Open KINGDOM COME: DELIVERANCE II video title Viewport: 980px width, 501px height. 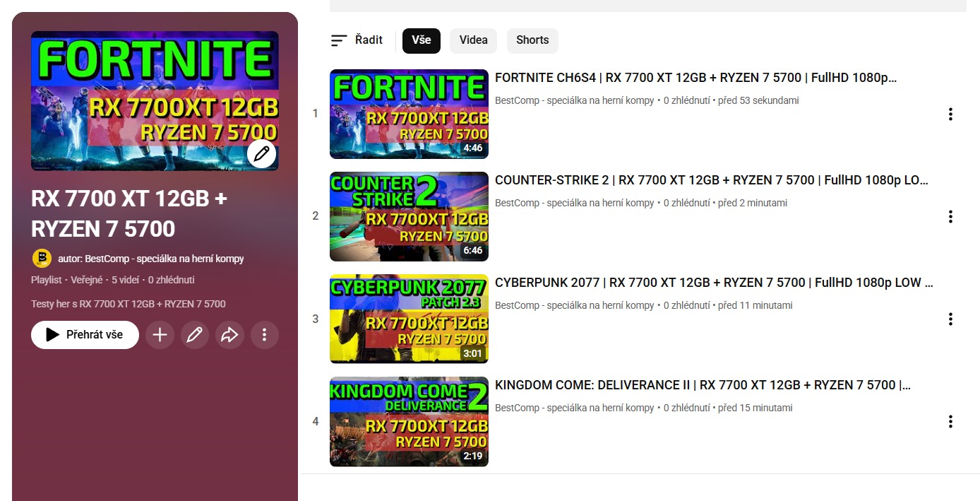tap(703, 385)
